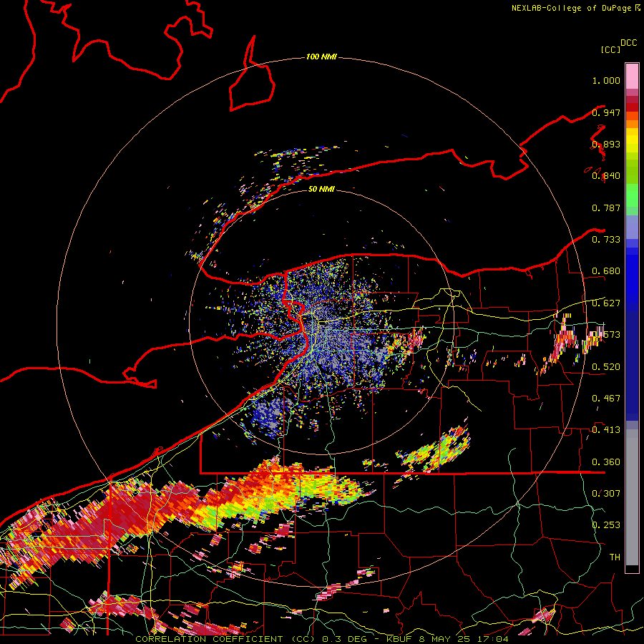Click the 0.787 scale value
This screenshot has width=644, height=644.
(x=606, y=208)
